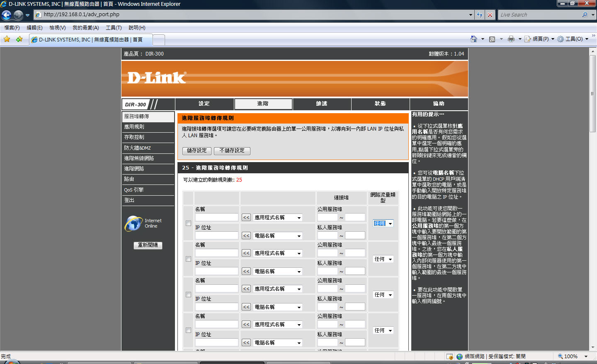Click the 不儲存設定 button
Viewport: 597px width, 364px height.
[x=232, y=151]
